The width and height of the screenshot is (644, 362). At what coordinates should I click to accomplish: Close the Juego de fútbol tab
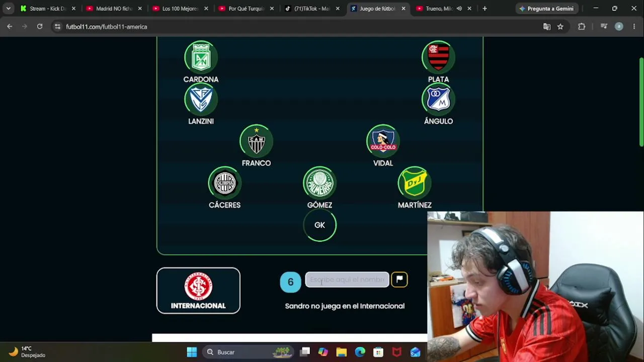point(404,9)
